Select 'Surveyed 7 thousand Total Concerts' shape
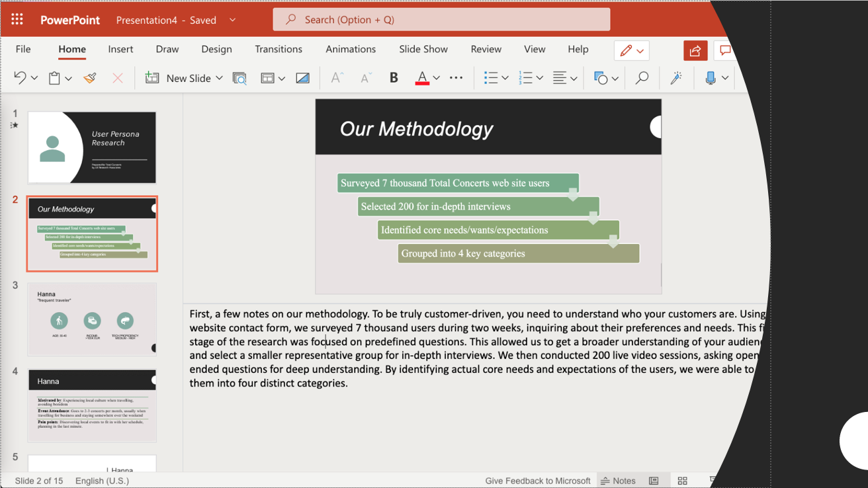 pyautogui.click(x=458, y=183)
